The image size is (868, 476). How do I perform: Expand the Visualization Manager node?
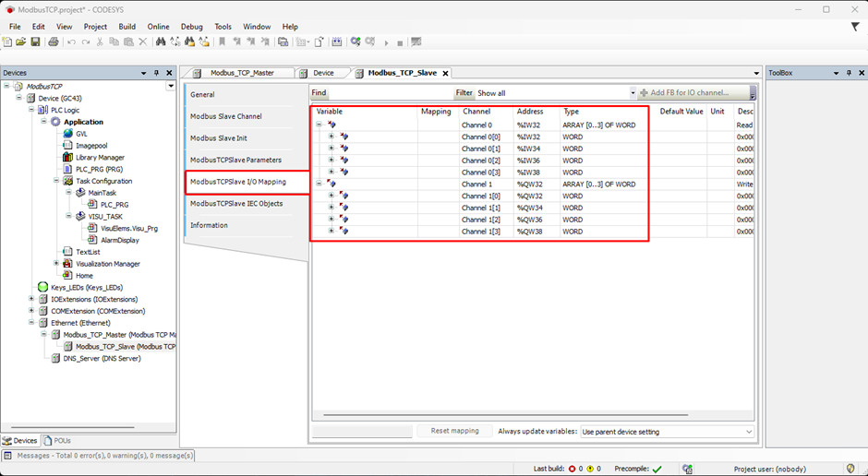coord(56,263)
